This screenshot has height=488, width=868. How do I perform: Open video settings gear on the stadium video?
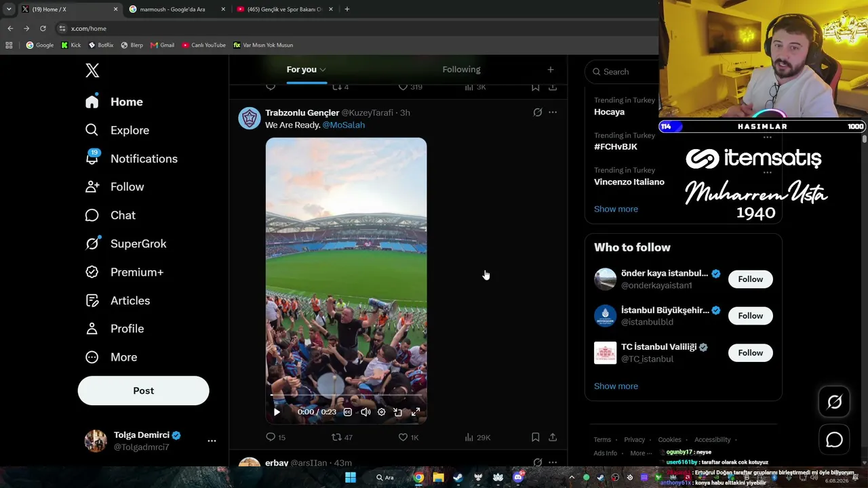click(381, 411)
